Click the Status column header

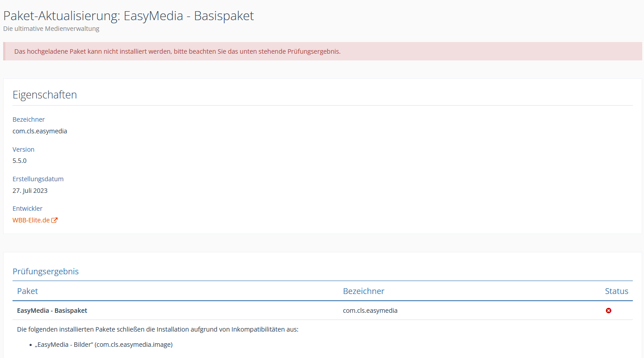616,291
